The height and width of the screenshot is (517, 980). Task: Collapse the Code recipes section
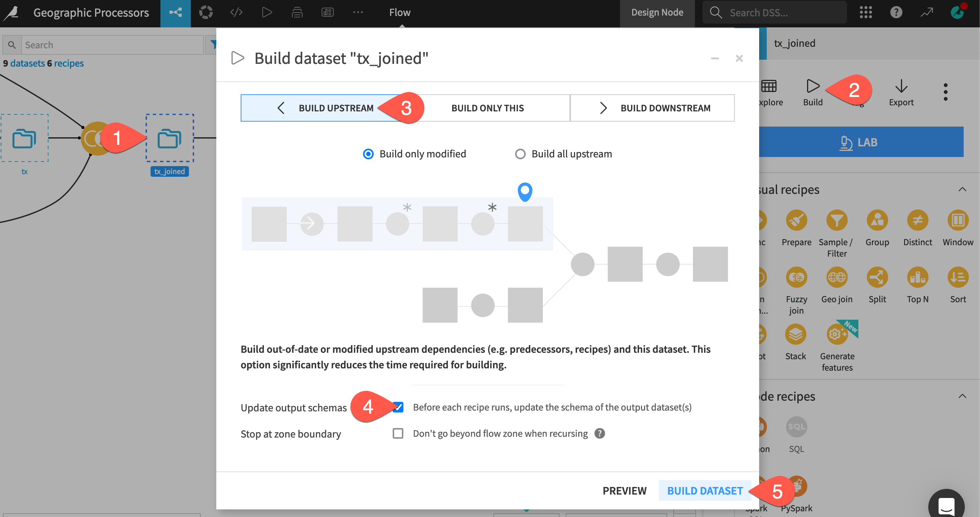coord(962,396)
